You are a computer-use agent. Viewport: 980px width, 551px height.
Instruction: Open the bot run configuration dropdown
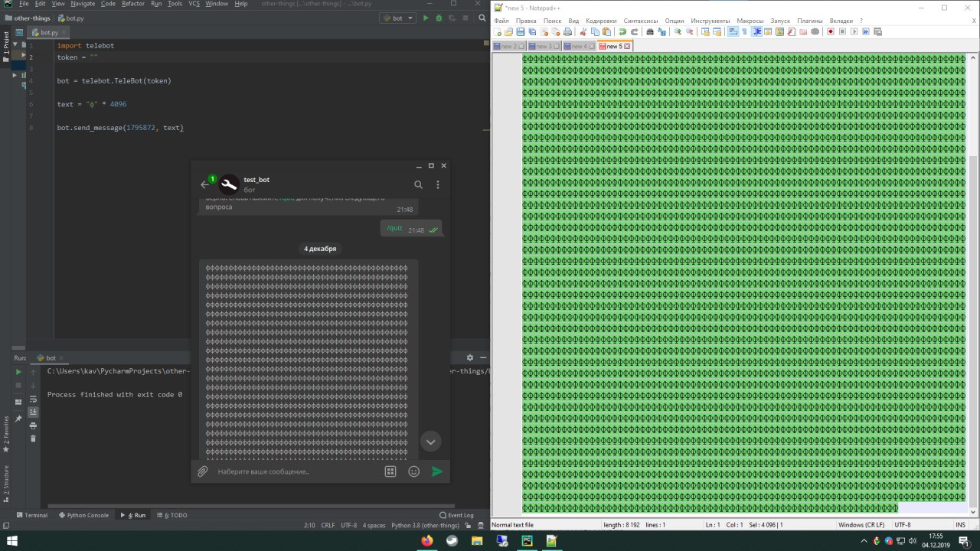(x=398, y=18)
